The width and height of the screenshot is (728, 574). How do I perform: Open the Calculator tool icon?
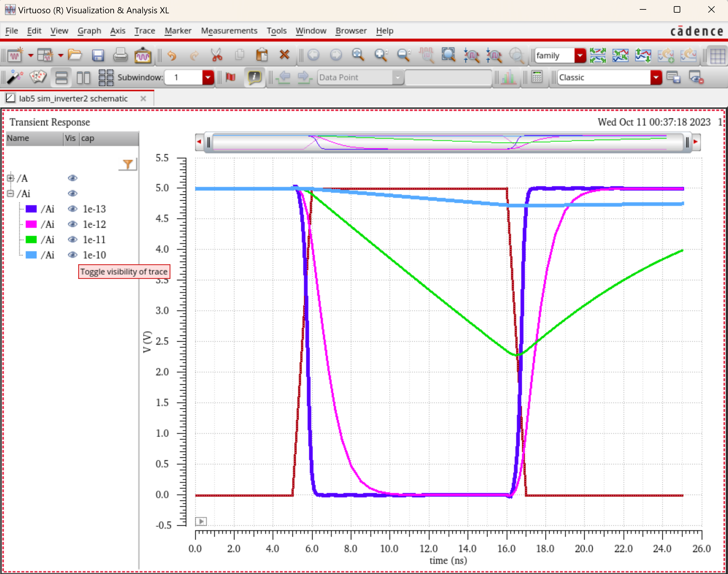click(537, 77)
